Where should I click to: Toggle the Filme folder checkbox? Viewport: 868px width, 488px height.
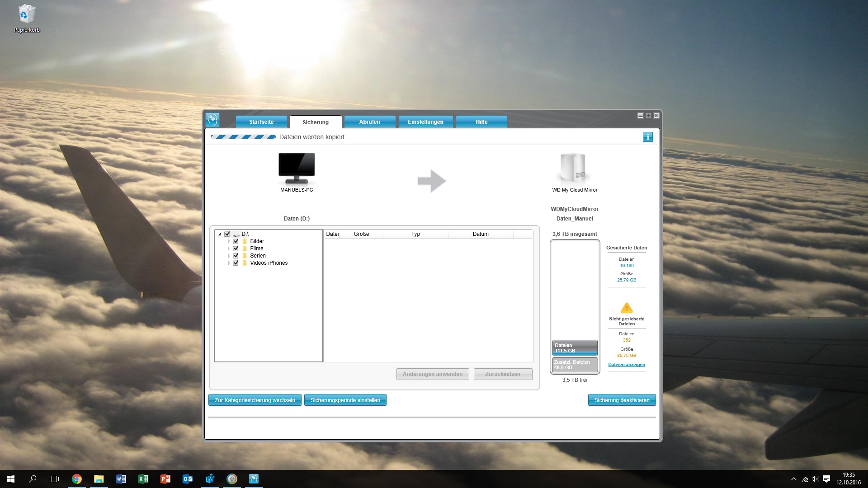236,249
